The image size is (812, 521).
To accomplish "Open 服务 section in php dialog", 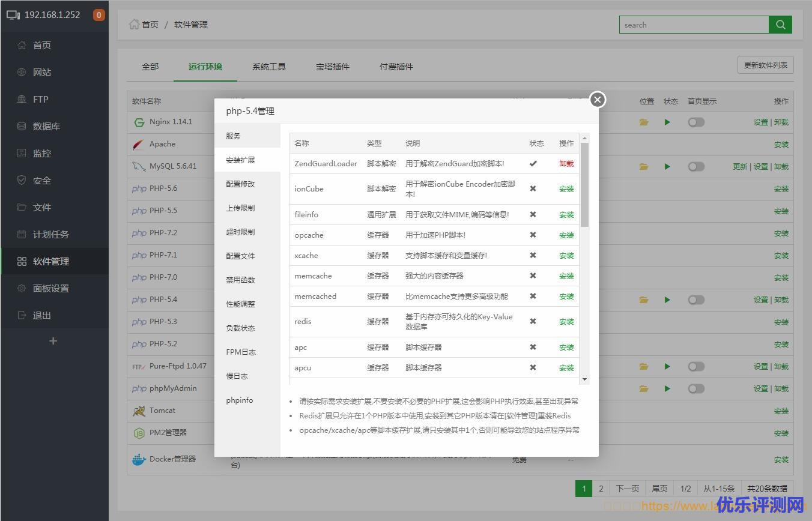I will pos(247,136).
